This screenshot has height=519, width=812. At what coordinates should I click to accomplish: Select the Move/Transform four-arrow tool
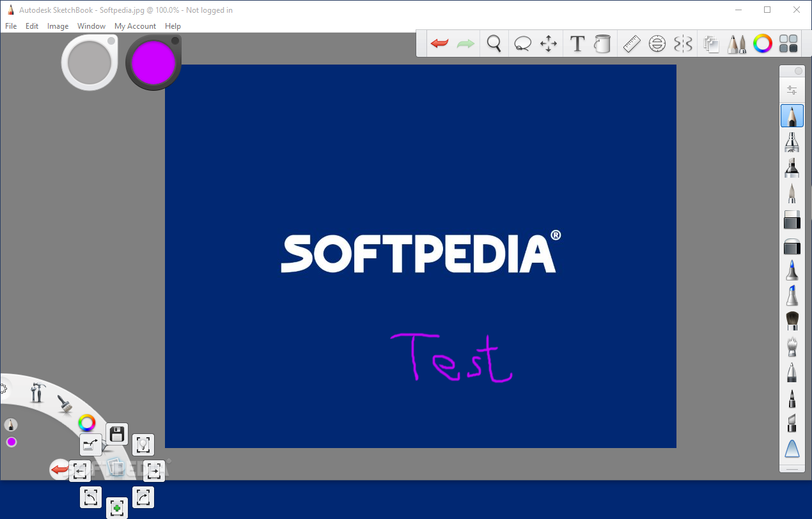point(549,43)
